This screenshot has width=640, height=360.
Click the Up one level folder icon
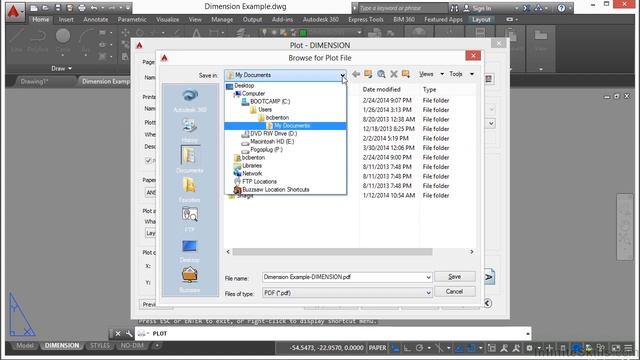(x=368, y=74)
